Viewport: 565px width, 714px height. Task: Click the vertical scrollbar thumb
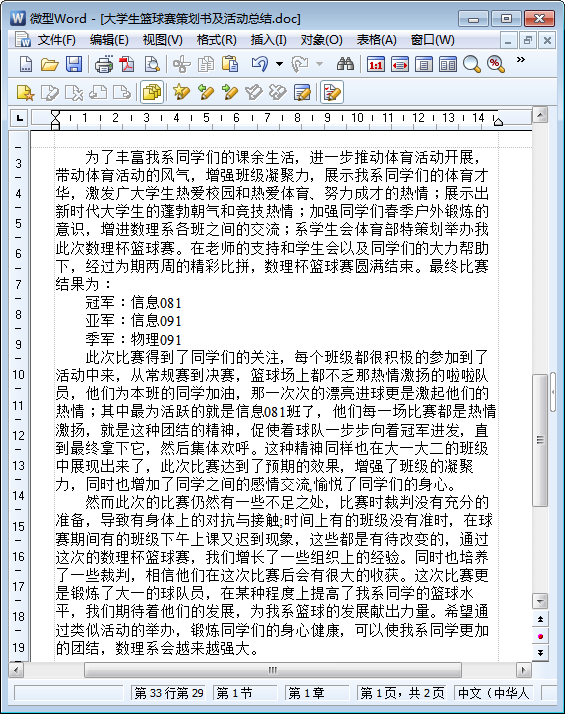point(540,440)
